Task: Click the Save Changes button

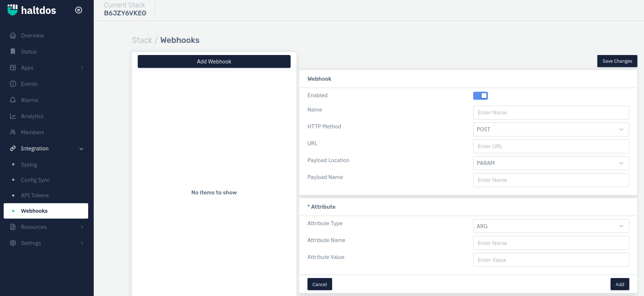Action: [617, 61]
